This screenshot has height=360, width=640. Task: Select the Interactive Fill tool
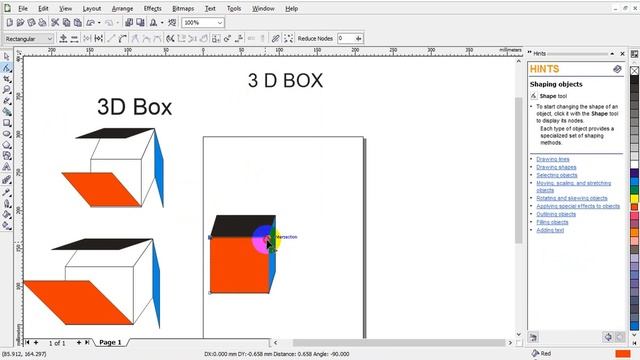click(7, 225)
